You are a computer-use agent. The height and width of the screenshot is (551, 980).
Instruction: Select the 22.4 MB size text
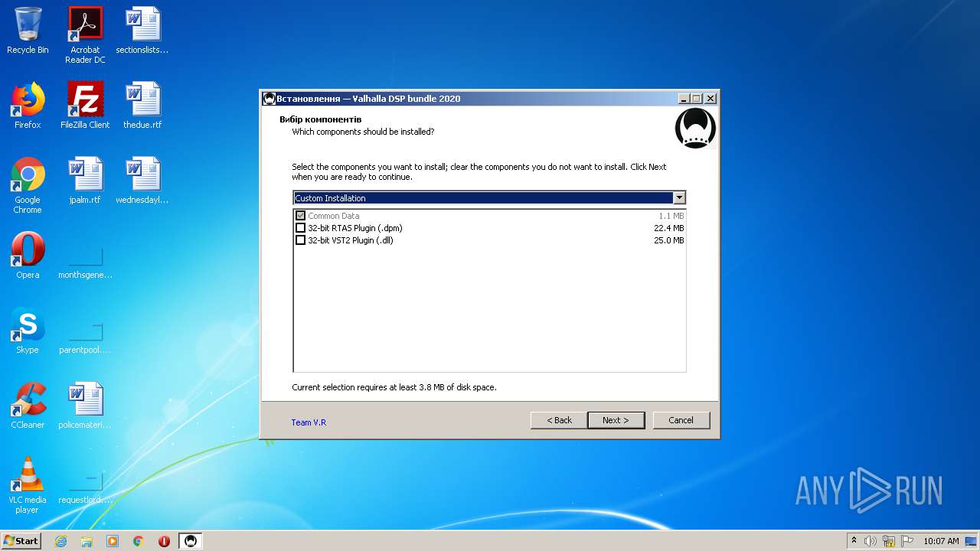pyautogui.click(x=669, y=228)
